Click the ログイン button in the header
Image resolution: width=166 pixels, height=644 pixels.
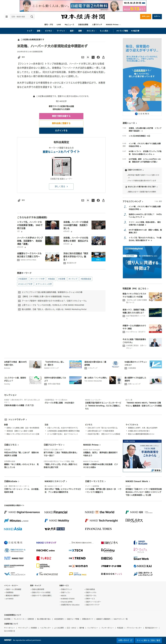pos(157,16)
